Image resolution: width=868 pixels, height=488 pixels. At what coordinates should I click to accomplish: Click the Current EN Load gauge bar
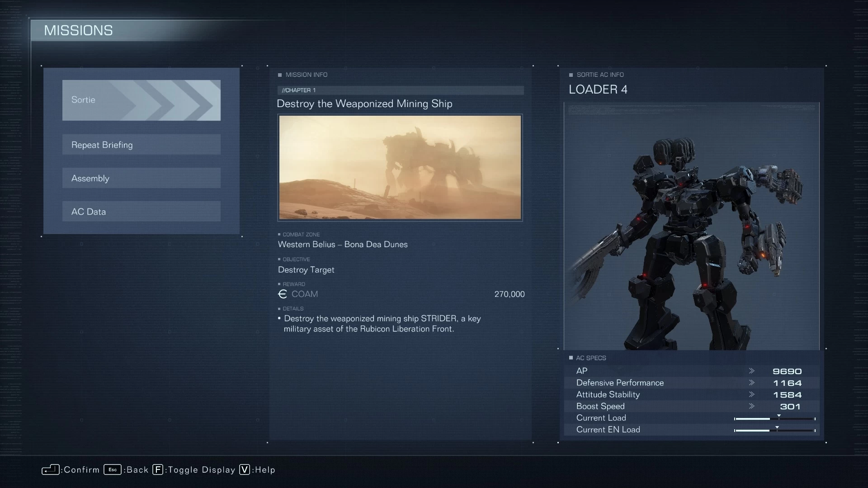tap(775, 430)
